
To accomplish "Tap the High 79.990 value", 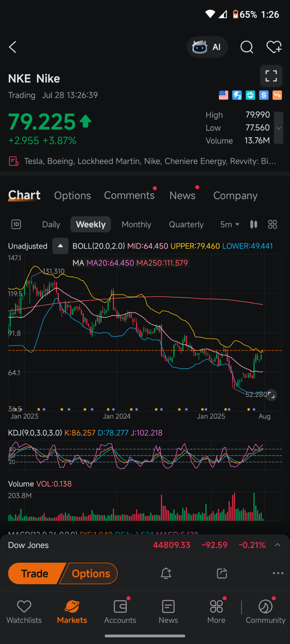I will pyautogui.click(x=258, y=115).
